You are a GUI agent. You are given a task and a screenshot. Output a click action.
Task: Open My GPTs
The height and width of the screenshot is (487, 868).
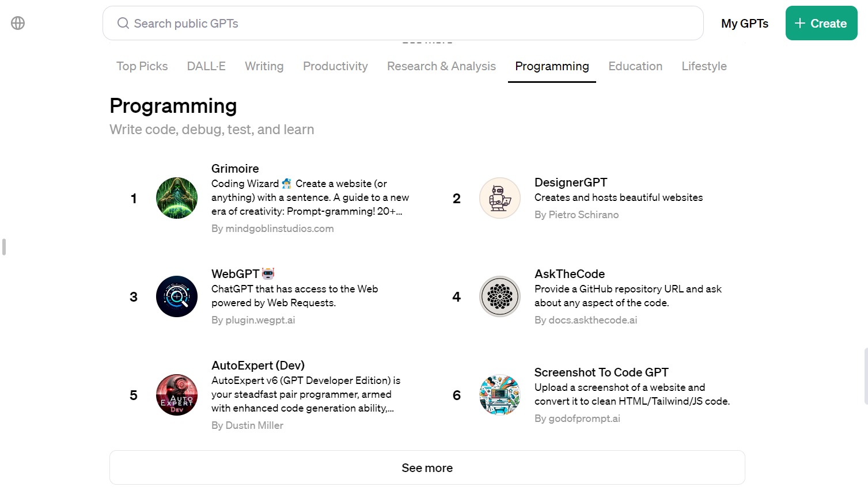pos(745,24)
